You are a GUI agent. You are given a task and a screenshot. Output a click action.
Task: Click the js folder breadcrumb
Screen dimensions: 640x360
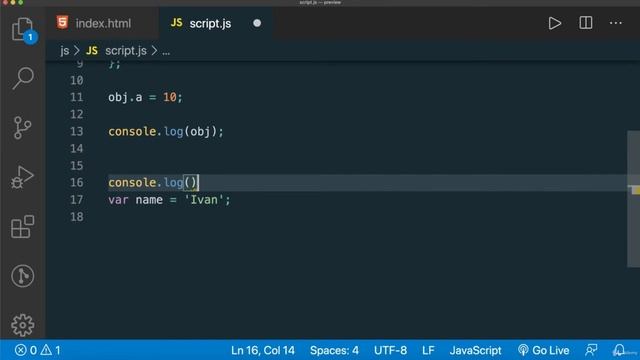[64, 51]
